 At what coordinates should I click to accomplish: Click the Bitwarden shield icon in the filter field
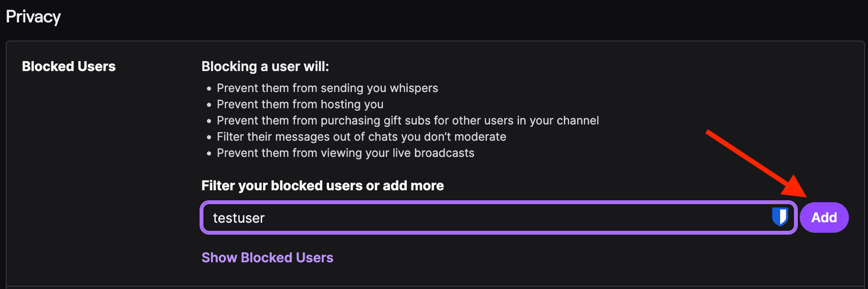[x=780, y=217]
